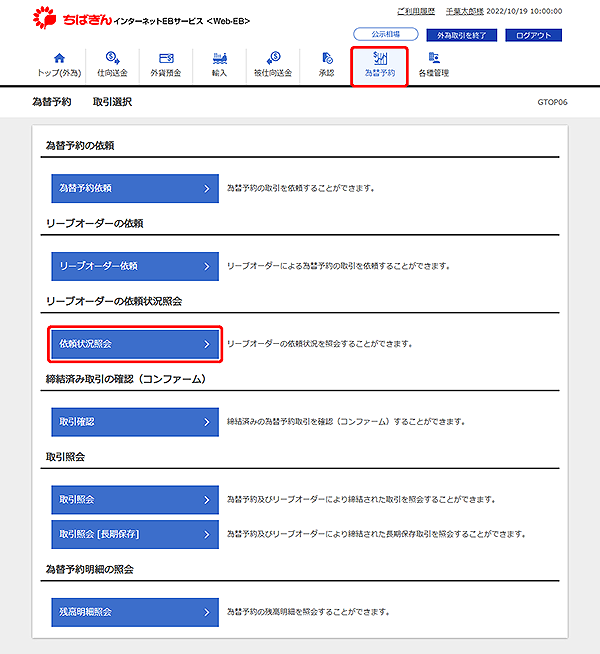Click the text 為替予約の依頼

[x=80, y=146]
